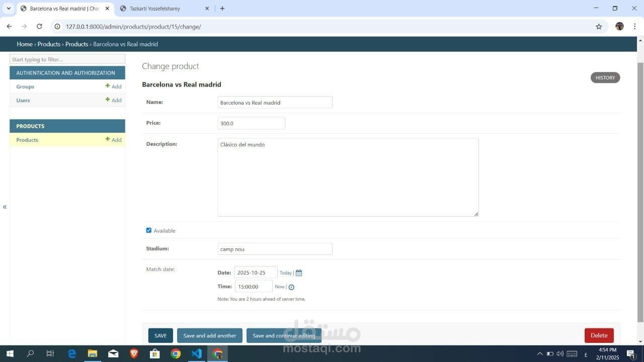Viewport: 644px width, 362px height.
Task: Select the Barcelona vs Real madrid browser tab
Action: coord(65,9)
